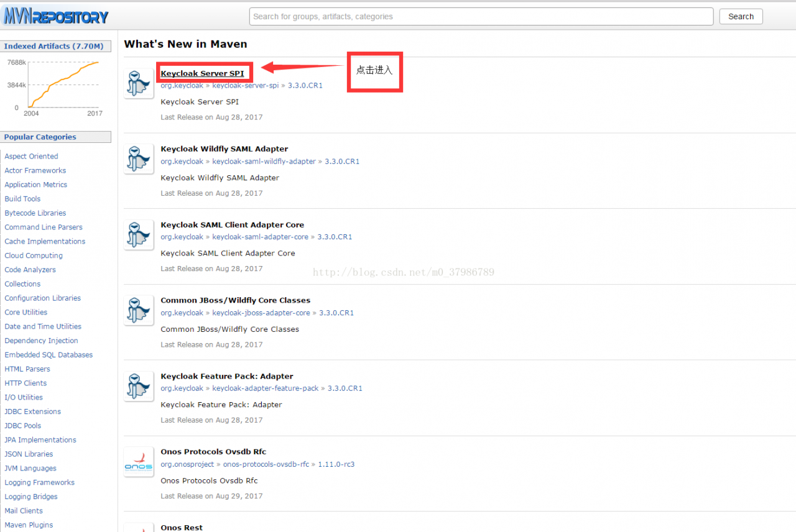The height and width of the screenshot is (532, 796).
Task: Open the JPA Implementations category
Action: pyautogui.click(x=40, y=440)
